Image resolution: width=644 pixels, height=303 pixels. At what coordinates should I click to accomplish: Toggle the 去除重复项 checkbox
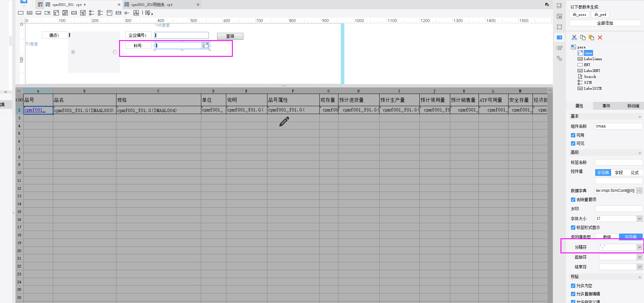click(573, 200)
